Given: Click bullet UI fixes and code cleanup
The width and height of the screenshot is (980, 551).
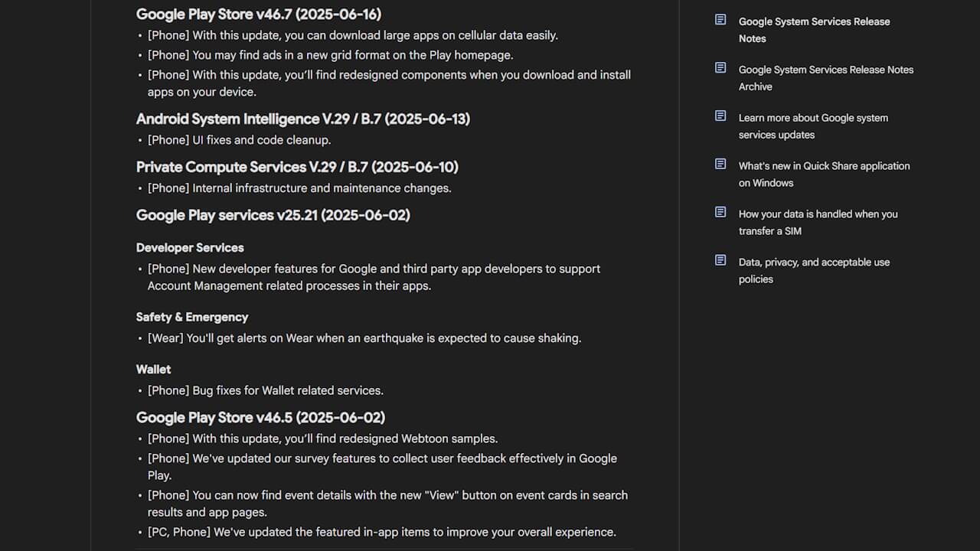Looking at the screenshot, I should [239, 140].
